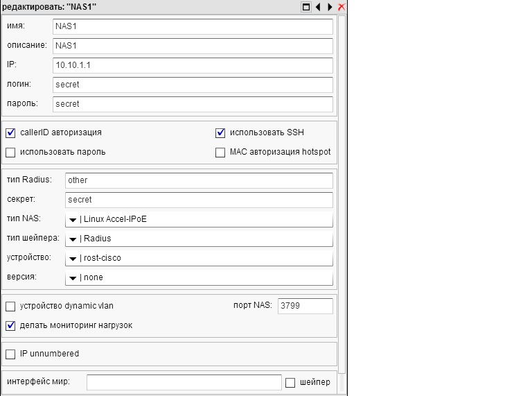
Task: Click the left arrow icon in title bar
Action: pos(318,7)
